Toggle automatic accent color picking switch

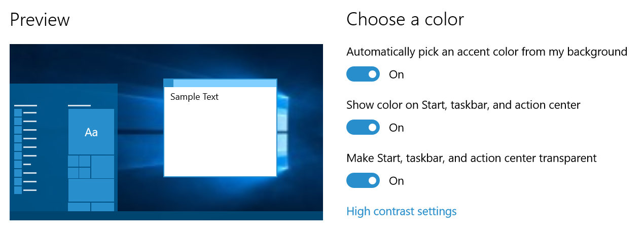[x=363, y=74]
